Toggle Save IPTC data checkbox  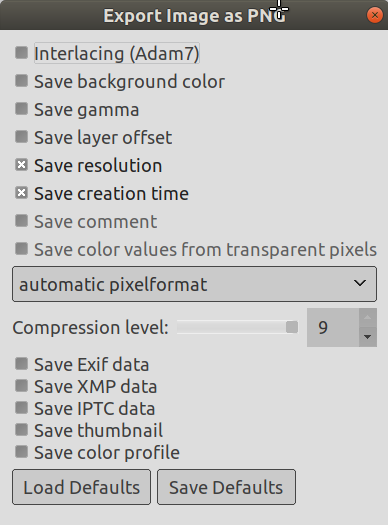pos(21,408)
